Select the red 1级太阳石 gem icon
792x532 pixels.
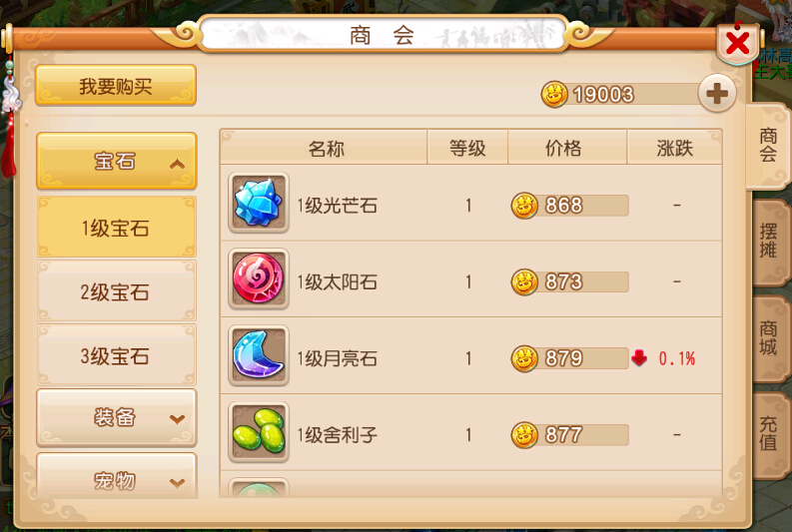coord(258,278)
